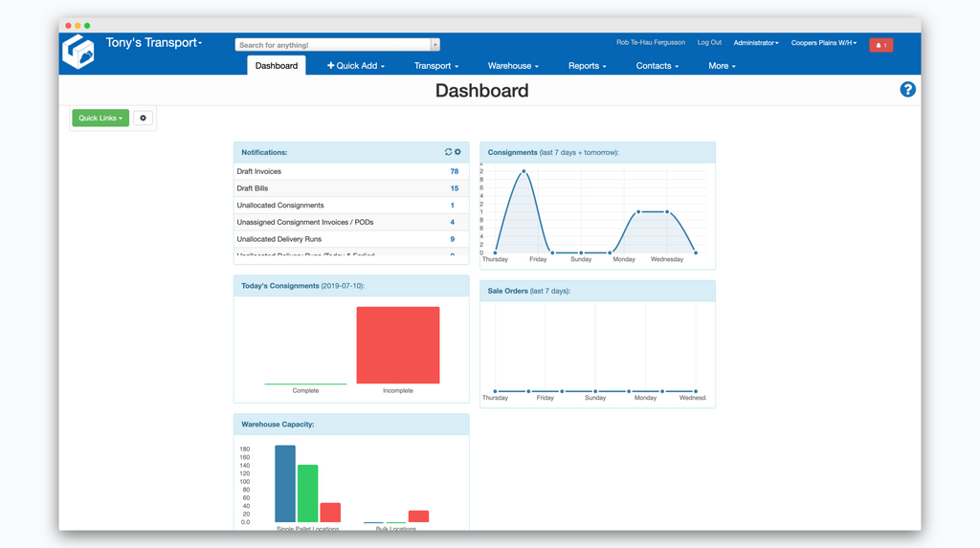The width and height of the screenshot is (980, 548).
Task: Click the red Incomplete consignments bar
Action: point(398,345)
